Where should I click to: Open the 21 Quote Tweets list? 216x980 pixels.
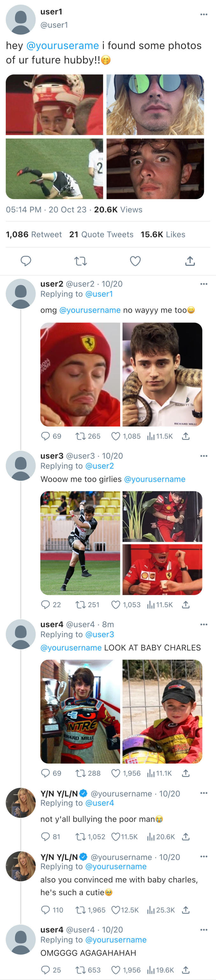(101, 234)
